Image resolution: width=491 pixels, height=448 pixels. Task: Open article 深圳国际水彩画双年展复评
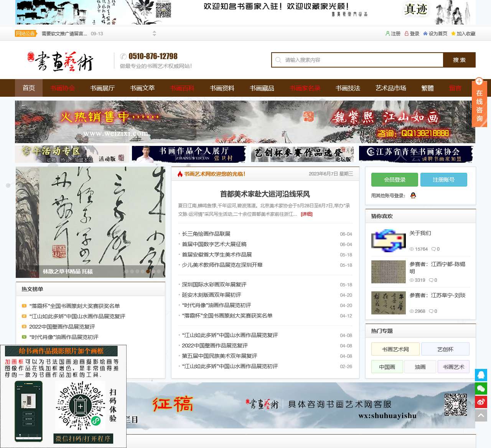pos(214,284)
